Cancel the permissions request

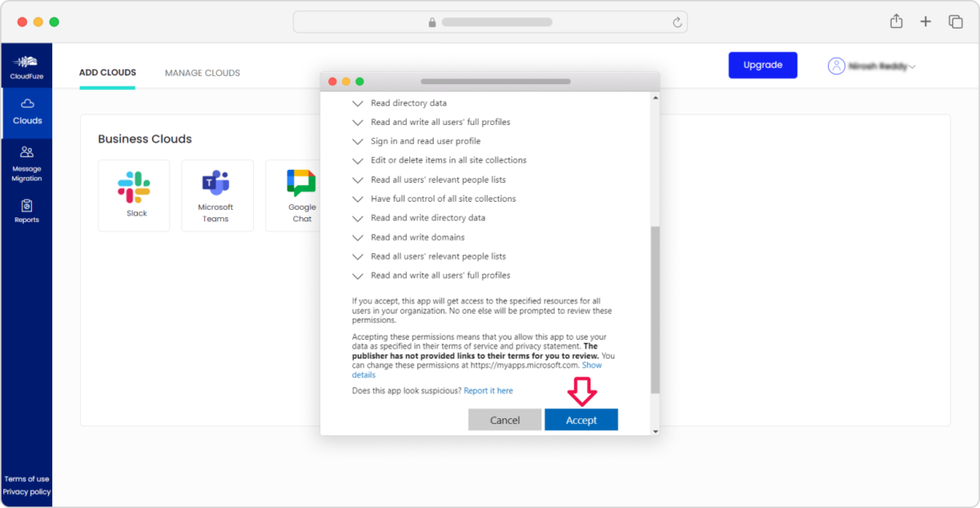(x=505, y=419)
